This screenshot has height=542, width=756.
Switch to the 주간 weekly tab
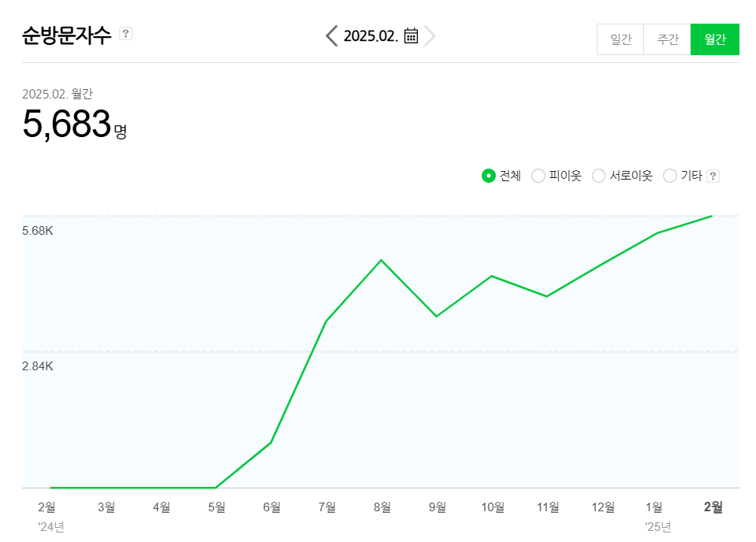click(668, 39)
